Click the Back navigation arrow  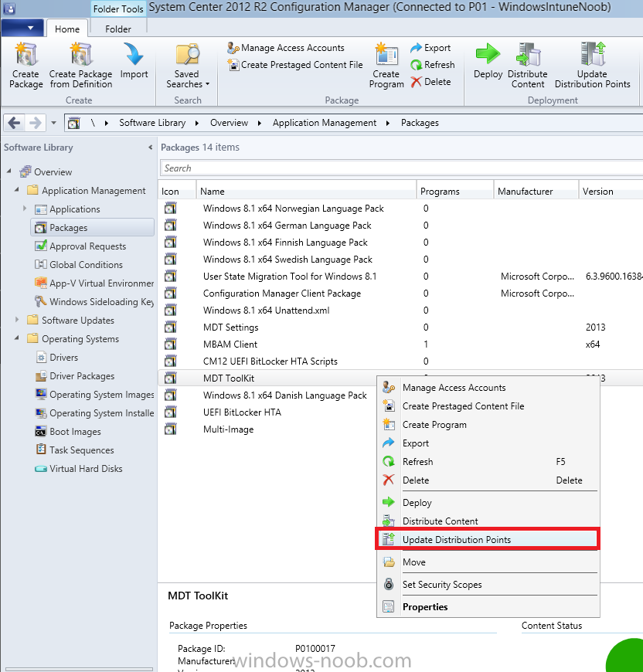14,123
